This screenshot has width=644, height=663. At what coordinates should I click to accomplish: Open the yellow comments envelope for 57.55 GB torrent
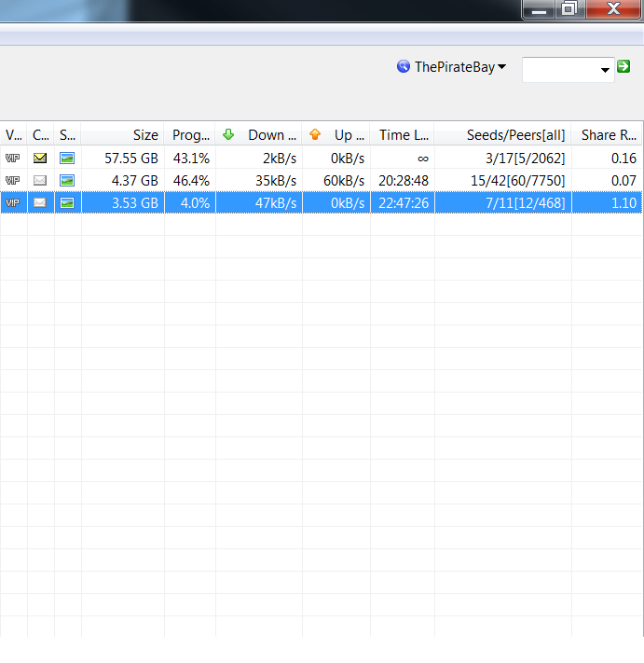40,159
